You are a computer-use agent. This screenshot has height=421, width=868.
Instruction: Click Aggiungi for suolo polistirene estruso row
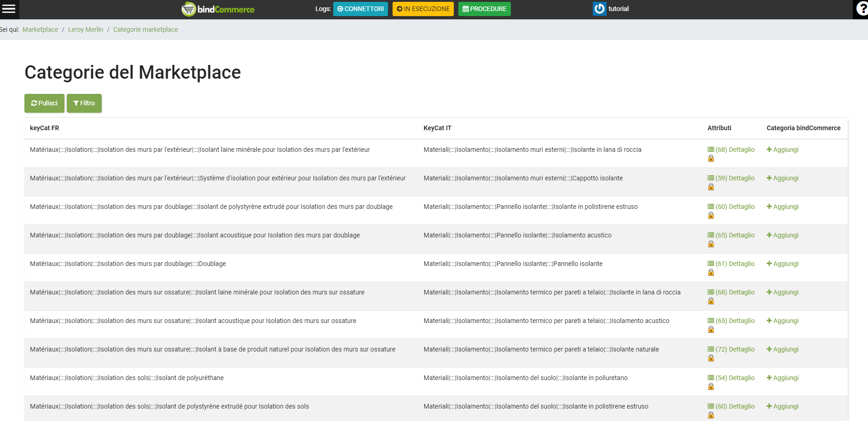coord(782,406)
